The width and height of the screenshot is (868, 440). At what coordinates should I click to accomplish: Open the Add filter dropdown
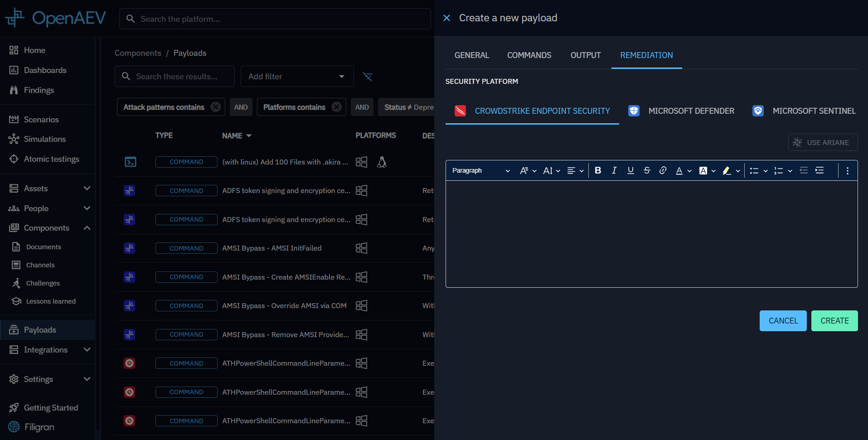tap(297, 77)
